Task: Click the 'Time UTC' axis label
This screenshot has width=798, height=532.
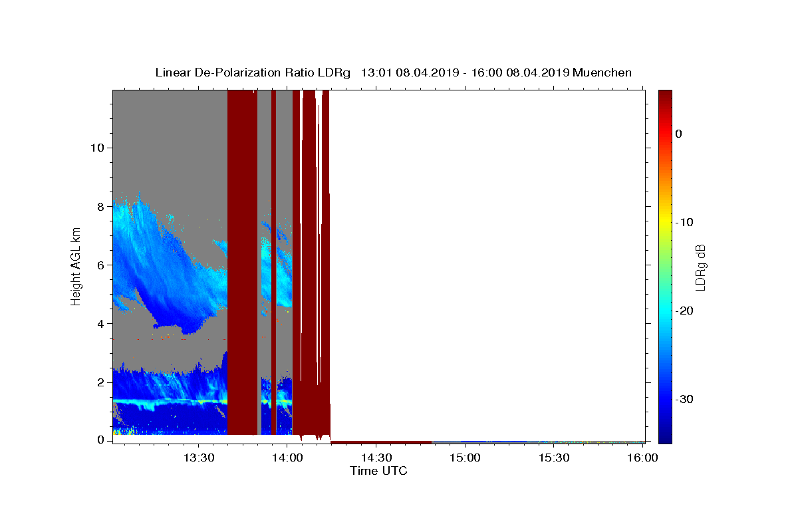Action: coord(378,471)
